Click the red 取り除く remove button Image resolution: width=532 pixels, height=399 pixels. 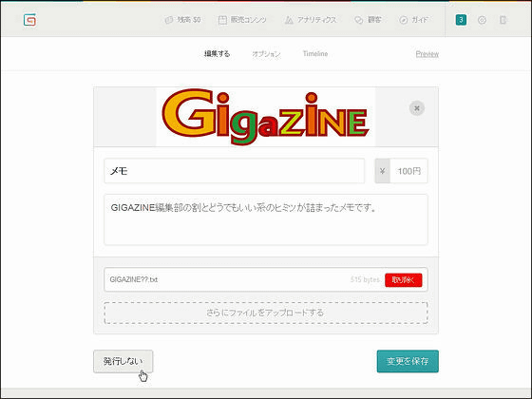[404, 280]
